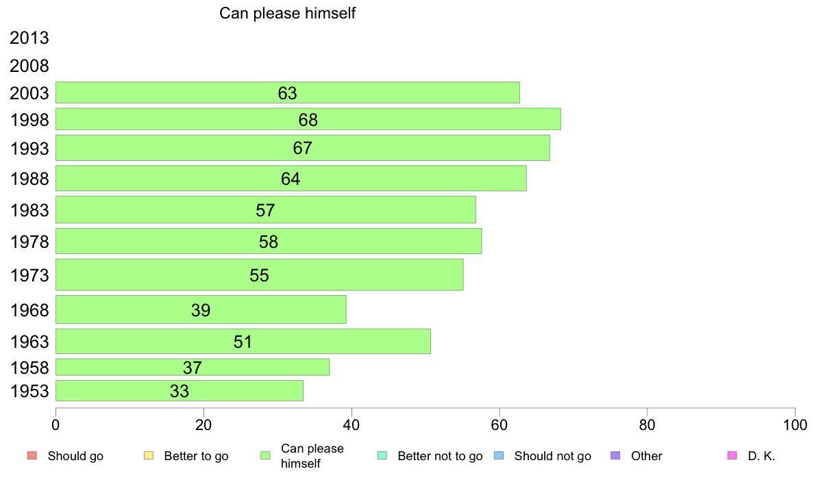The image size is (814, 504).
Task: Click the pink D. K. legend swatch
Action: 732,456
